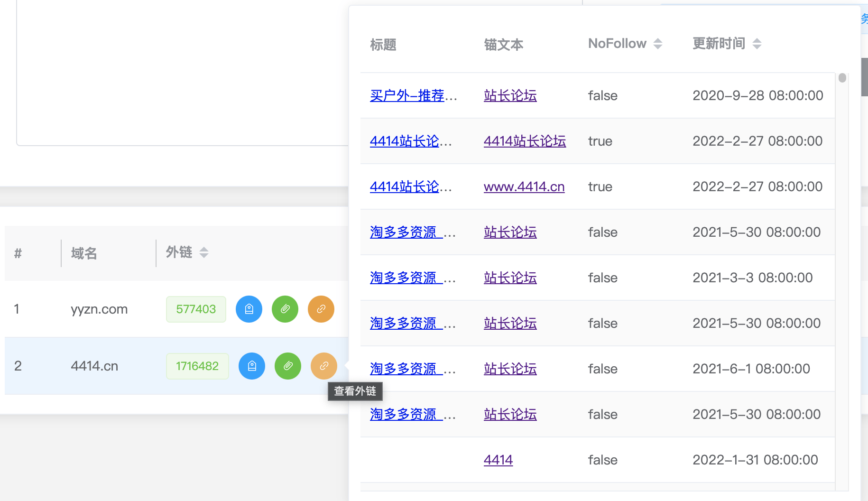Image resolution: width=868 pixels, height=501 pixels.
Task: Click the 2020-9-28 08:00:00 timestamp cell
Action: click(x=758, y=96)
